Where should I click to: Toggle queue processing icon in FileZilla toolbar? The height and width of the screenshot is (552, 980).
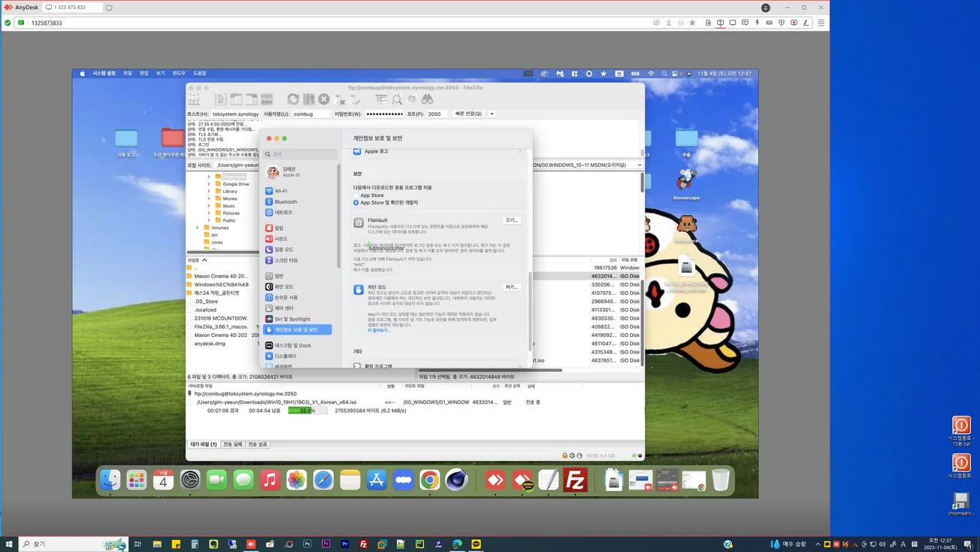pos(308,99)
